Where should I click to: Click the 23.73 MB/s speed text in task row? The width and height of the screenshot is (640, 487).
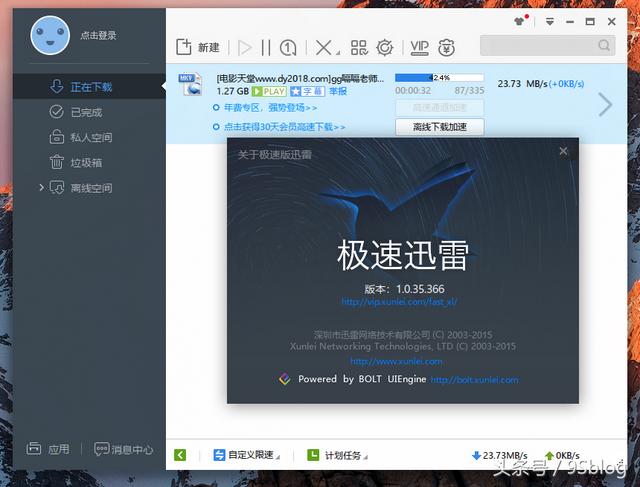(522, 84)
